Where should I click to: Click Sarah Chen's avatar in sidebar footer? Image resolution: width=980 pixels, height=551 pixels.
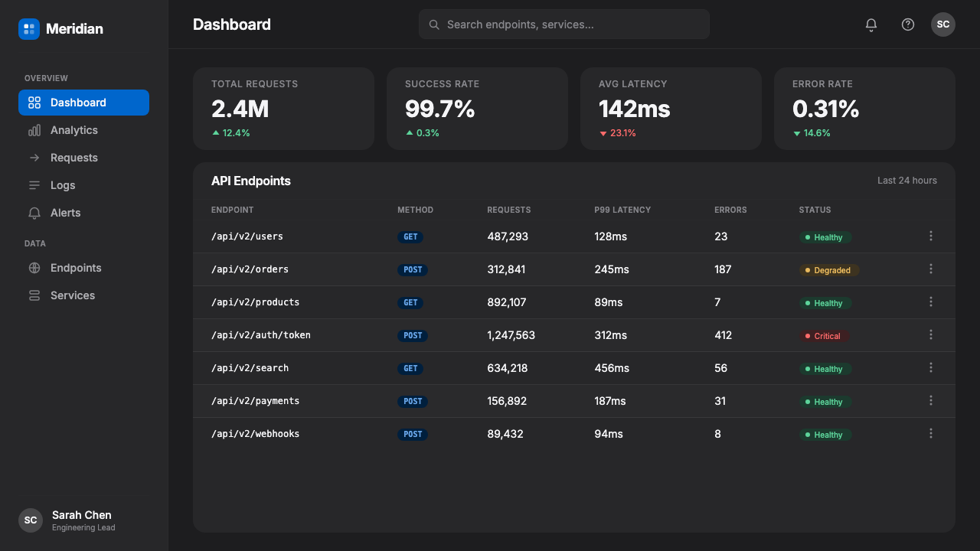pyautogui.click(x=31, y=520)
